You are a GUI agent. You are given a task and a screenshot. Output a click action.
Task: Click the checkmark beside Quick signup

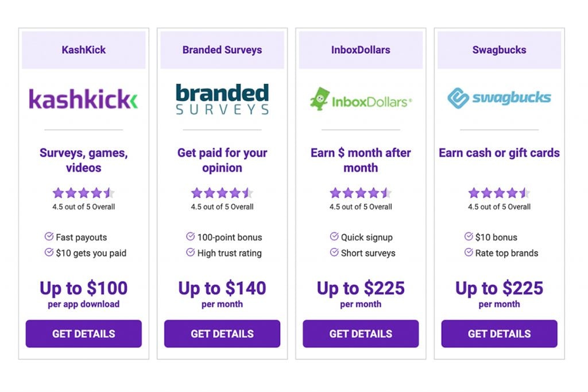tap(334, 237)
